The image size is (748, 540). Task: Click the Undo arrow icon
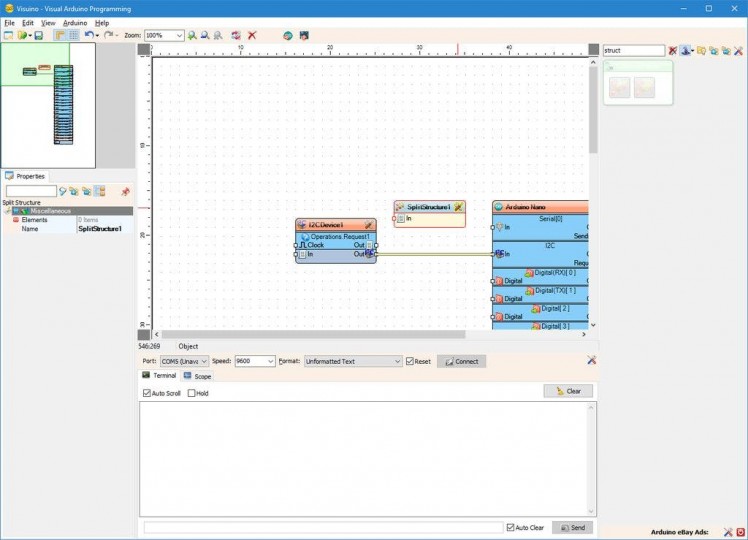[89, 35]
